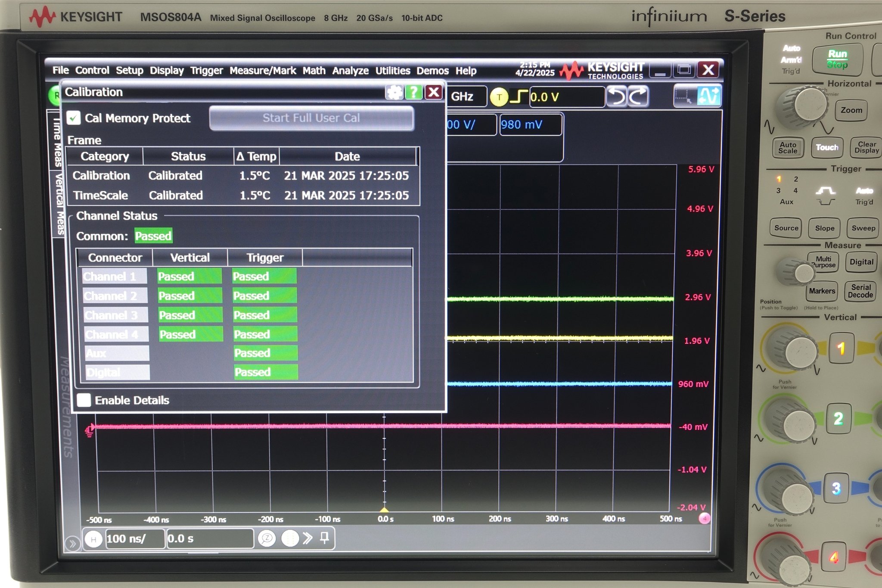
Task: Click the Date column header
Action: click(x=348, y=156)
